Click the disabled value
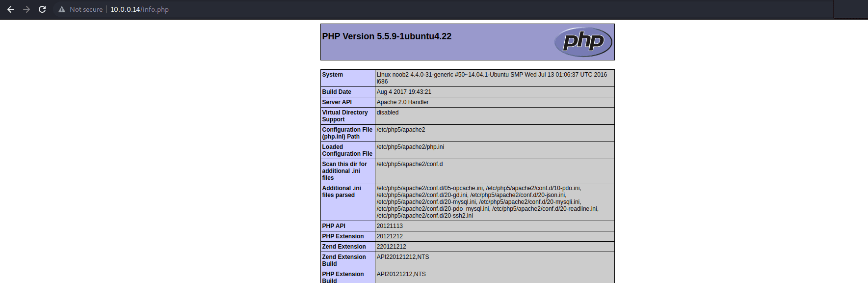This screenshot has width=868, height=283. tap(388, 113)
